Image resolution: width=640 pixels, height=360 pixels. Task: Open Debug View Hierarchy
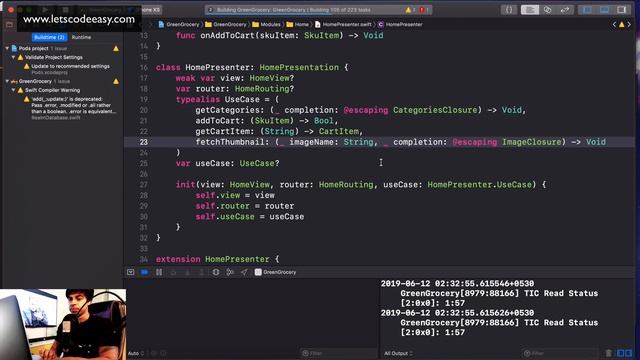(216, 272)
